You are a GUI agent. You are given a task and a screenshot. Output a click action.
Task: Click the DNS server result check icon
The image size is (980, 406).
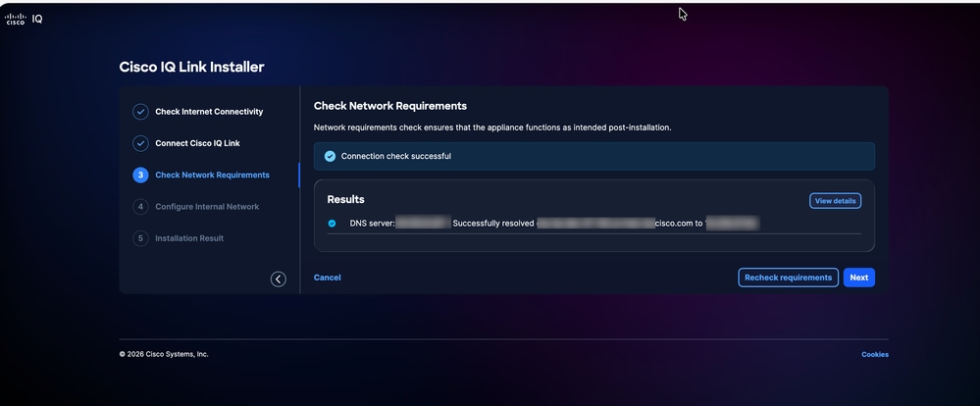(332, 224)
